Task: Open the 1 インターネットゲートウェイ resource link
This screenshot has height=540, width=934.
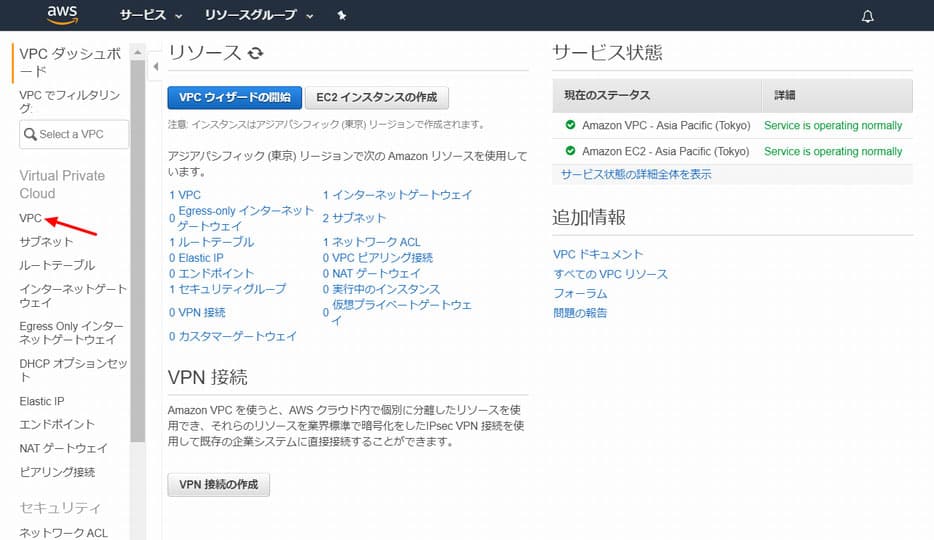Action: (x=397, y=195)
